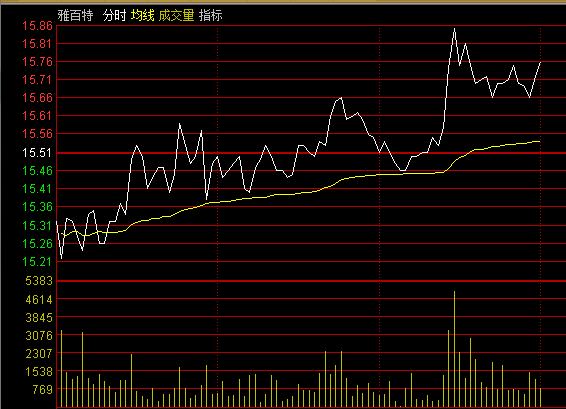Click the 5383 maximum volume label
566x409 pixels.
[x=39, y=281]
